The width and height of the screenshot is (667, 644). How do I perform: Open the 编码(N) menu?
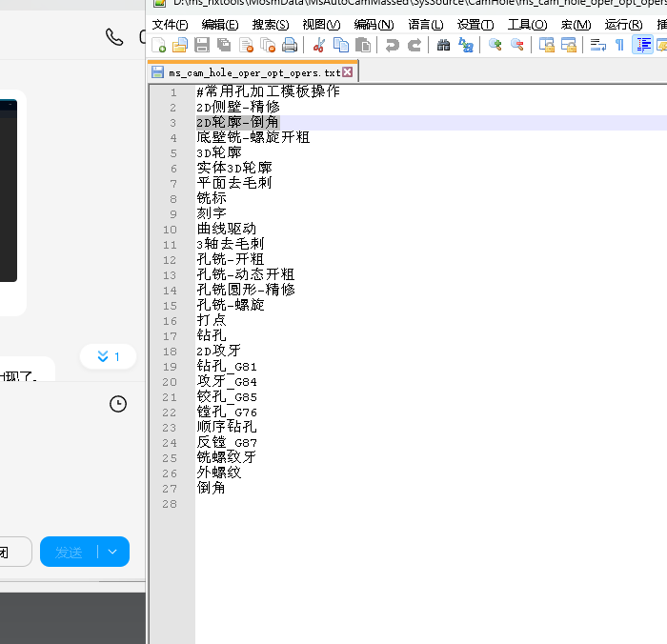click(374, 25)
